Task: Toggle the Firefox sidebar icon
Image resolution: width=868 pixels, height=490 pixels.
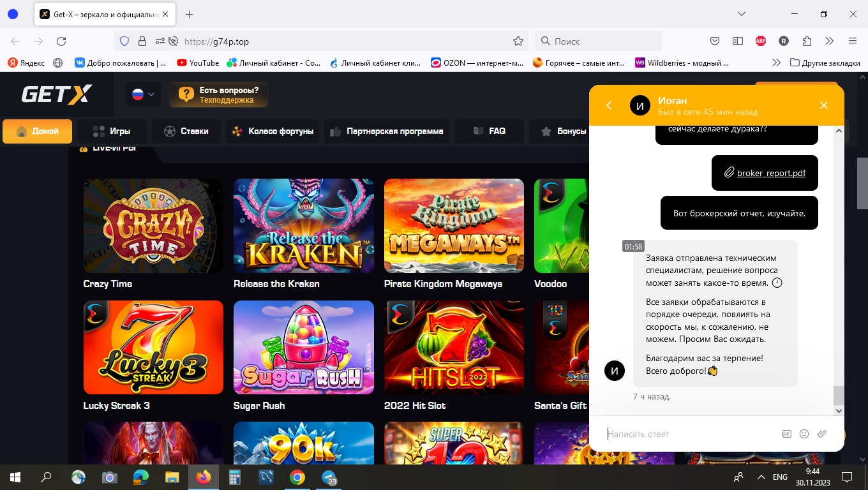Action: point(738,41)
